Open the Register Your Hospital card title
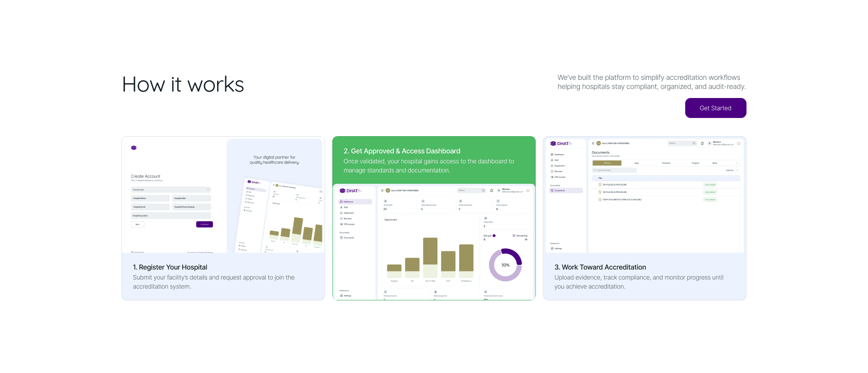The height and width of the screenshot is (373, 868). pos(170,267)
